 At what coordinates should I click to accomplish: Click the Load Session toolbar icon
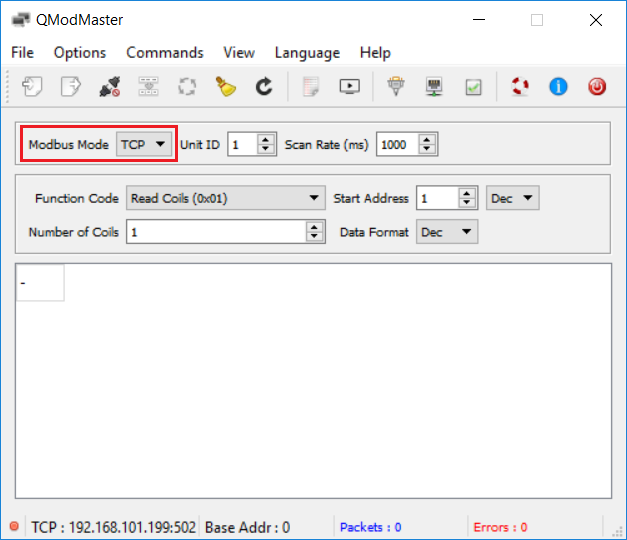32,86
